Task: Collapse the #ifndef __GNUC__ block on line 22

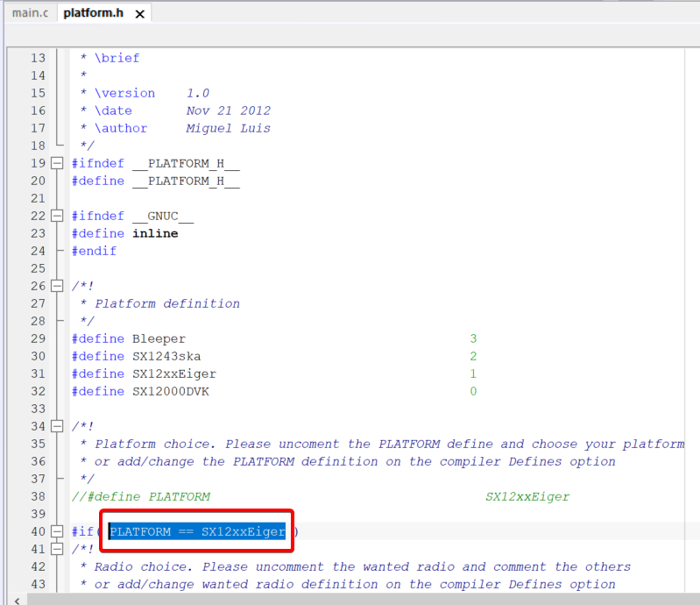Action: (58, 216)
